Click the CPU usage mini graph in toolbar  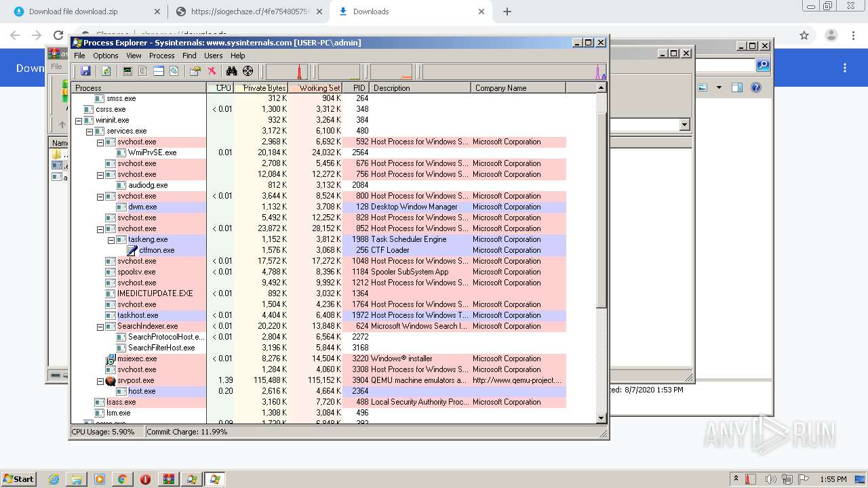click(x=287, y=72)
